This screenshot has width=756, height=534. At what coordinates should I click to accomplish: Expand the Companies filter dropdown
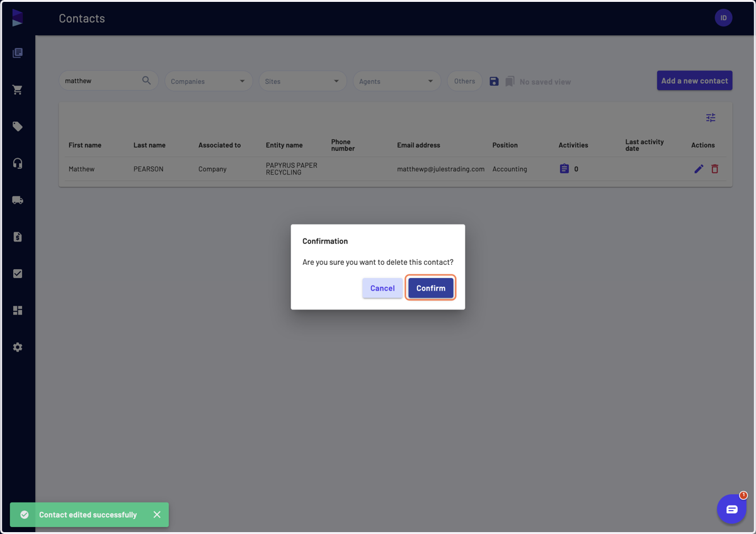click(209, 81)
